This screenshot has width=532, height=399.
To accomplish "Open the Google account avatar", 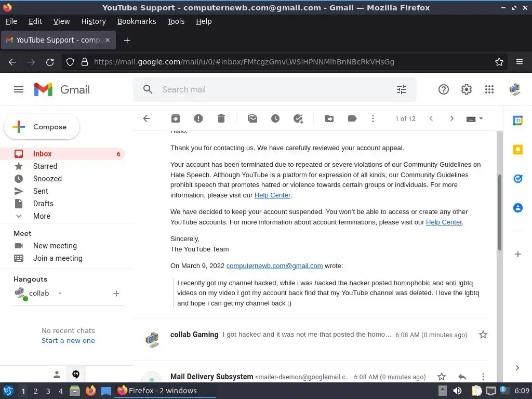I will (x=515, y=89).
